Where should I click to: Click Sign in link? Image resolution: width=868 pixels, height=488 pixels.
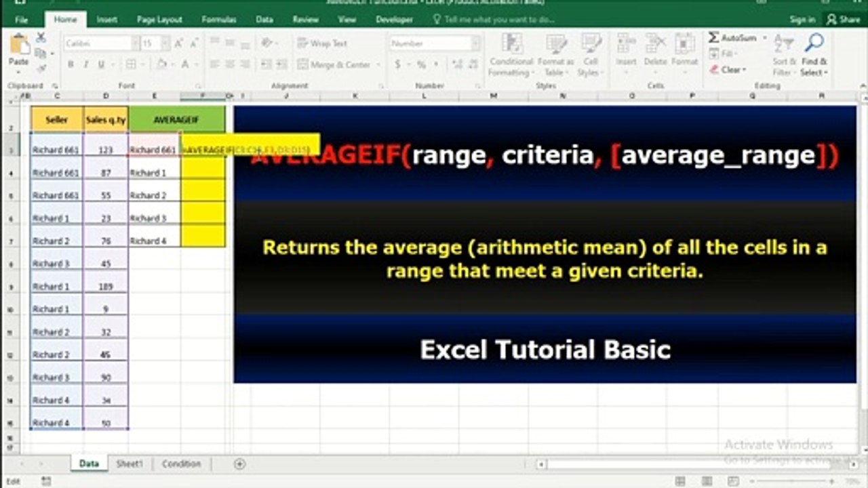802,20
